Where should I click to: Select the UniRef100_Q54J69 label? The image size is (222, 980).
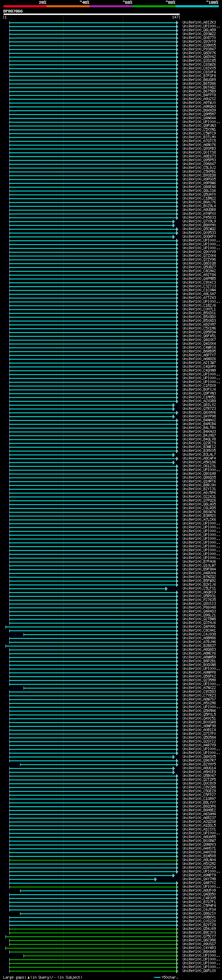tap(199, 929)
